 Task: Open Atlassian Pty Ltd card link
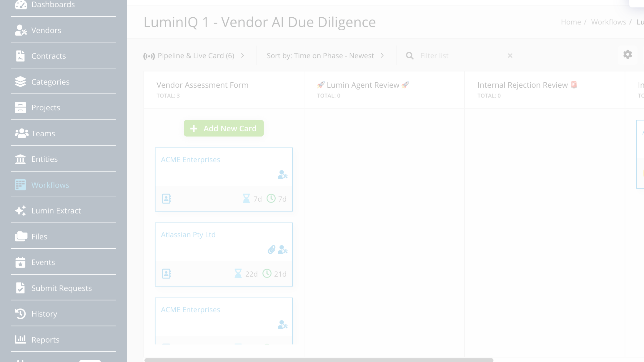tap(188, 235)
